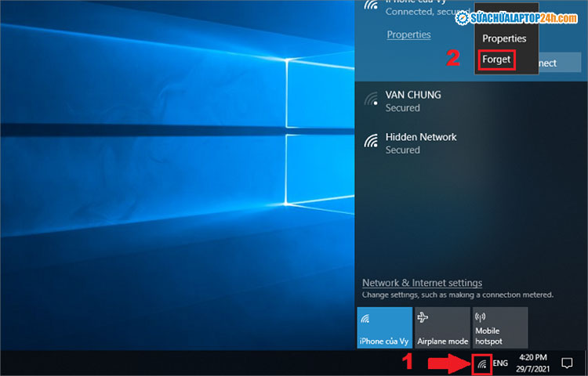The image size is (588, 376).
Task: Turn on the Mobile hotspot tile
Action: (499, 327)
